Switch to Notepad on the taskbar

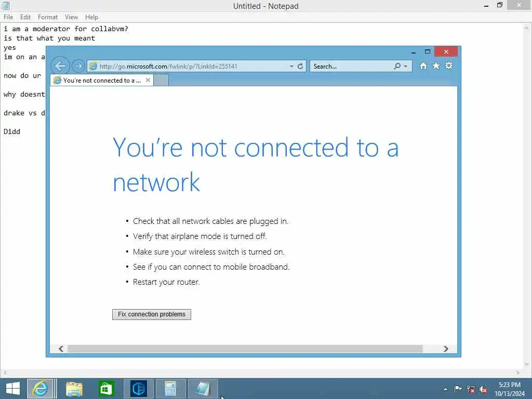[203, 389]
